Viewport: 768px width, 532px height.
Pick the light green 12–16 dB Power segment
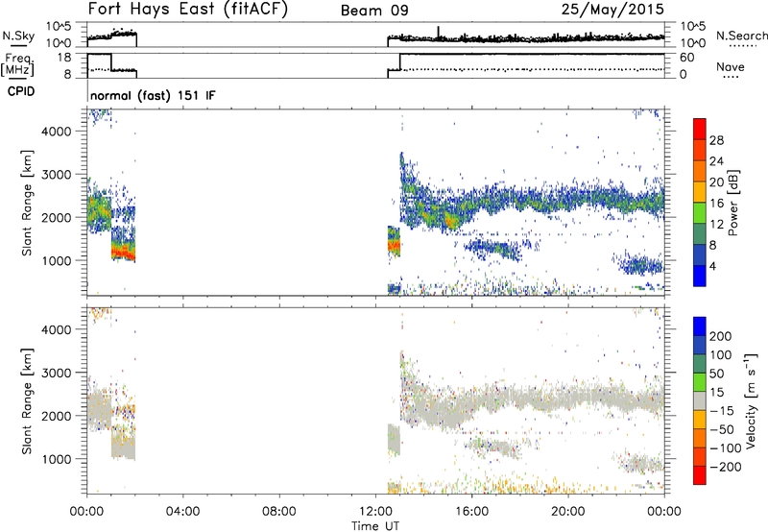[x=700, y=213]
